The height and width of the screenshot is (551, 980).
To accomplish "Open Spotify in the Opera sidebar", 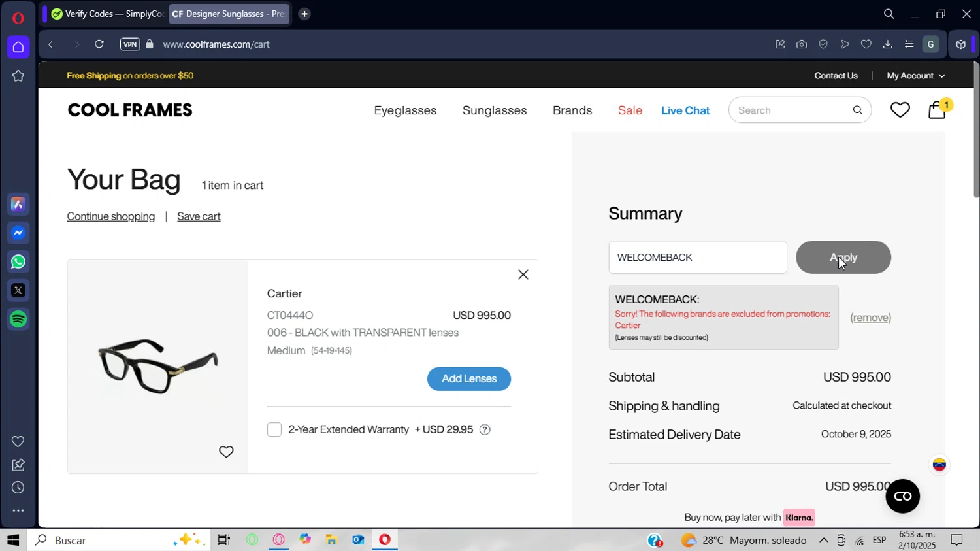I will click(x=18, y=319).
